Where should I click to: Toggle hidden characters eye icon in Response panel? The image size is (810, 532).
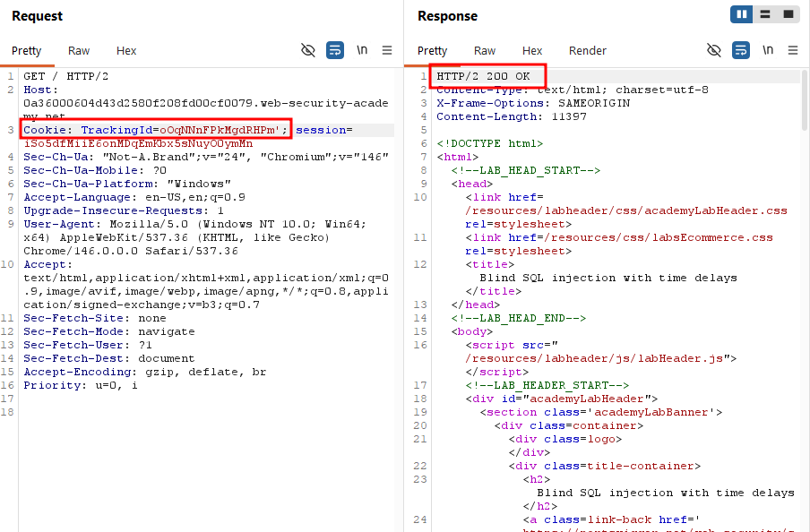(x=714, y=50)
